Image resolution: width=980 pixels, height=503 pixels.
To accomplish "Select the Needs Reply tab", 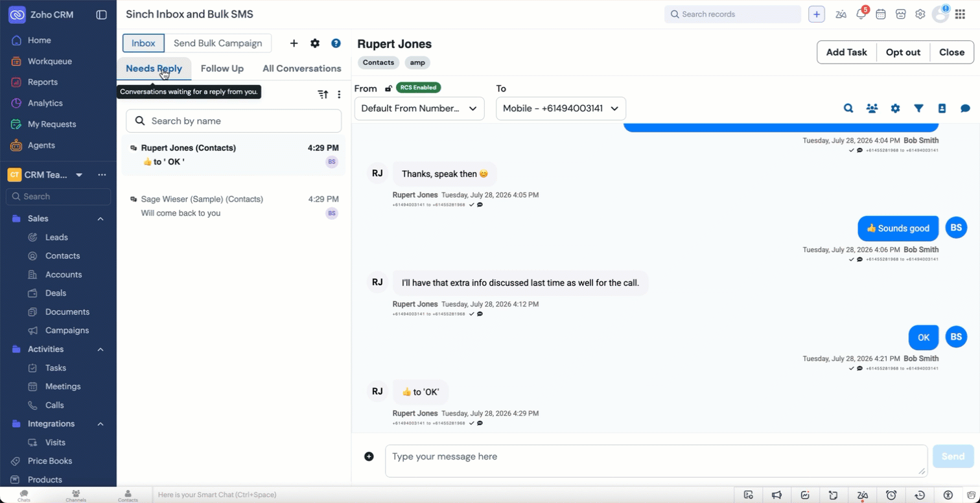I will [154, 69].
